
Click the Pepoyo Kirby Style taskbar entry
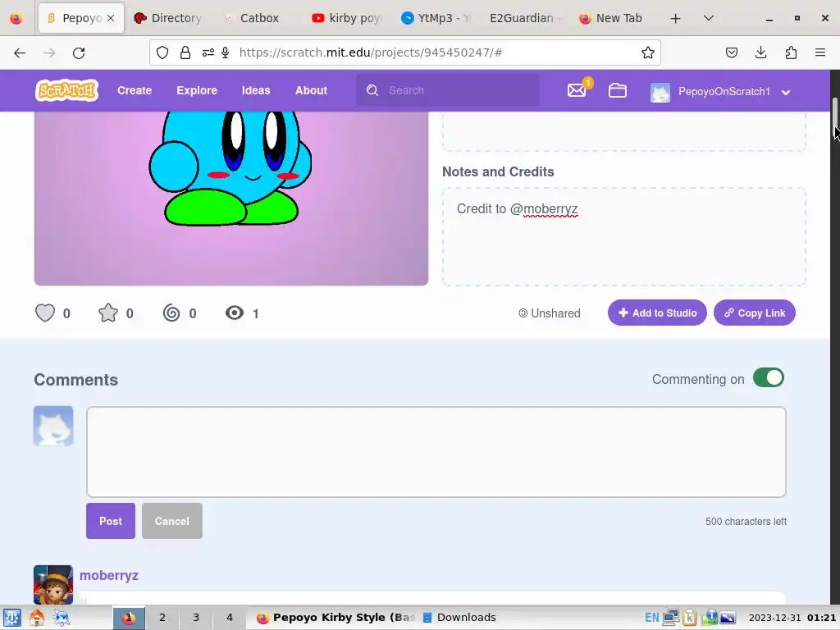click(x=336, y=618)
